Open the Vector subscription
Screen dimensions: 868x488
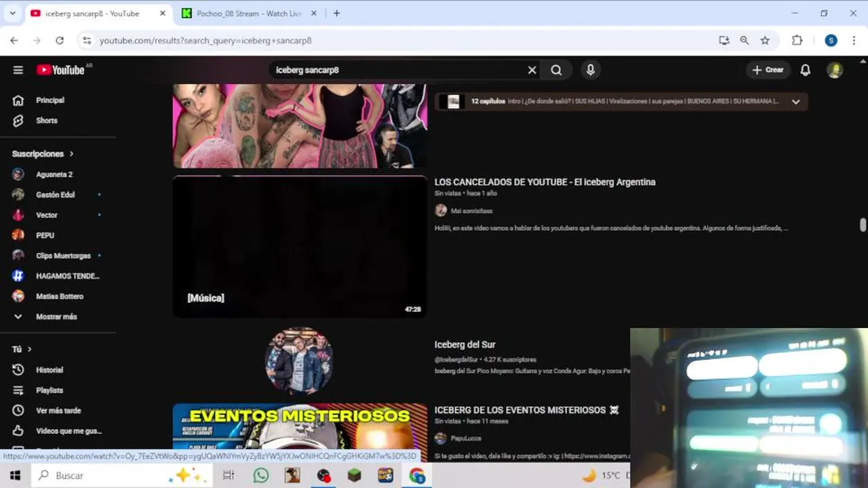click(47, 215)
